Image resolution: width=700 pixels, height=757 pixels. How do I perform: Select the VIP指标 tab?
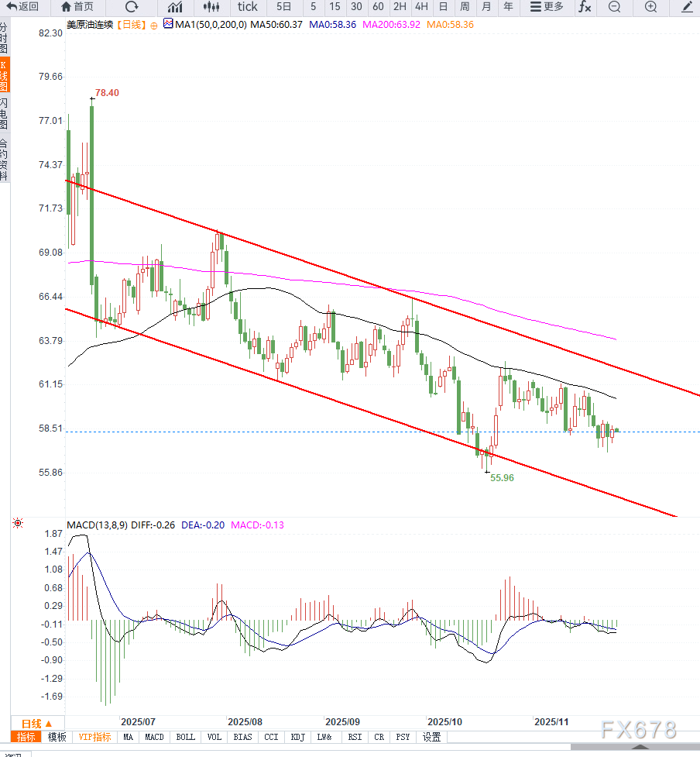click(x=94, y=737)
